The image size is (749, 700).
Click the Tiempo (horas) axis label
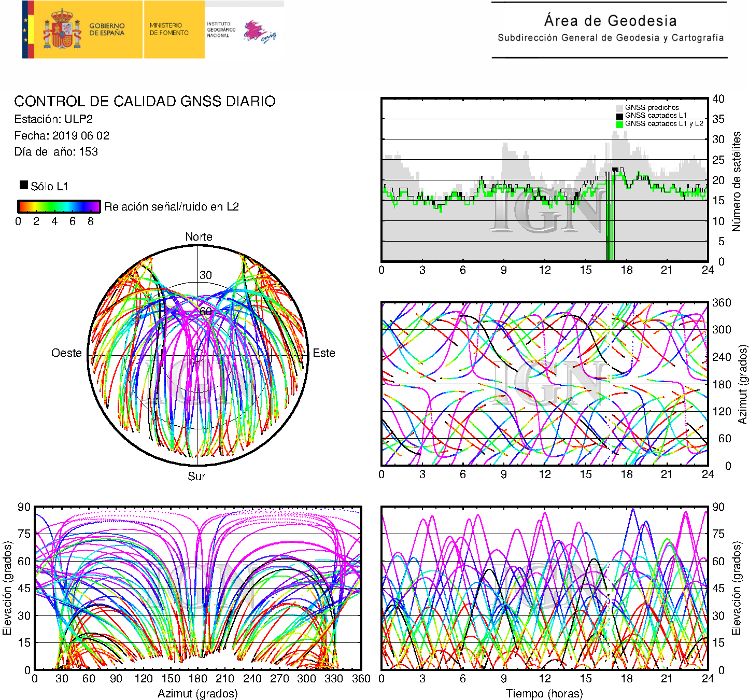click(x=544, y=693)
